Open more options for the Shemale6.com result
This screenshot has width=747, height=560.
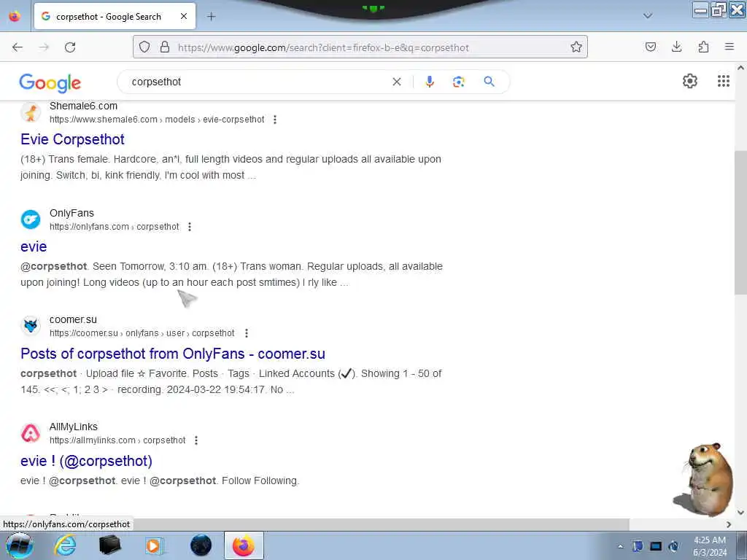275,120
